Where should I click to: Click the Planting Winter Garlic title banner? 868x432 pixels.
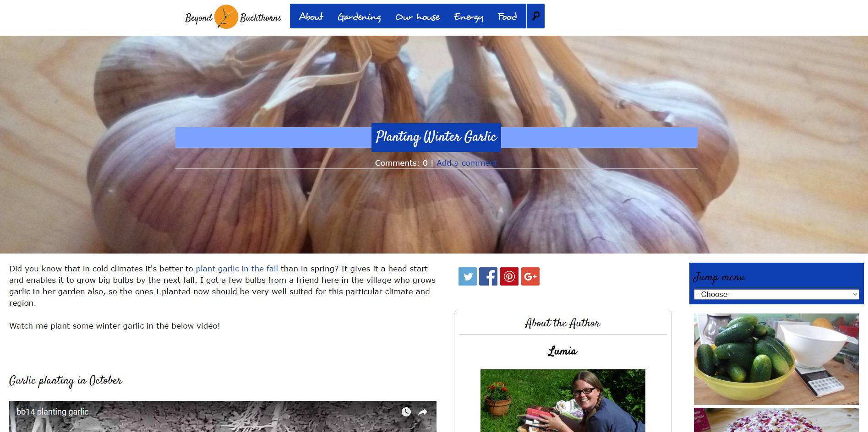pyautogui.click(x=436, y=137)
